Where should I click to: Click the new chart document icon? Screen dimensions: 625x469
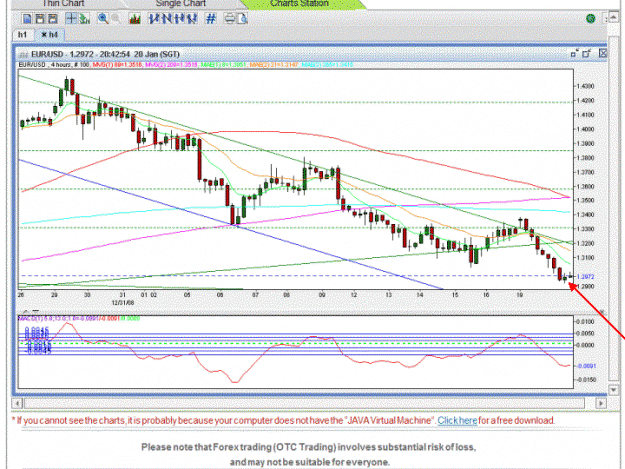27,19
